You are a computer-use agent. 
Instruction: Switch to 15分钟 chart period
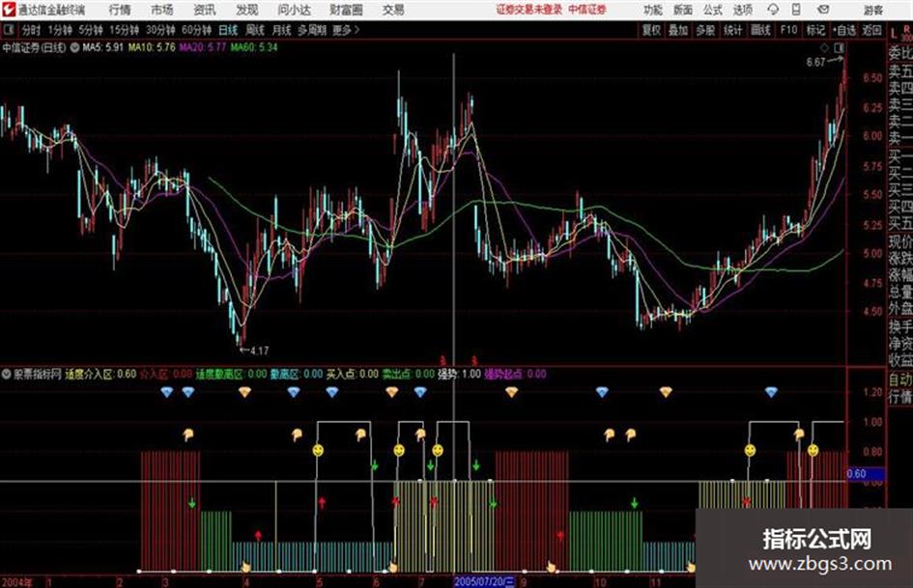[125, 30]
